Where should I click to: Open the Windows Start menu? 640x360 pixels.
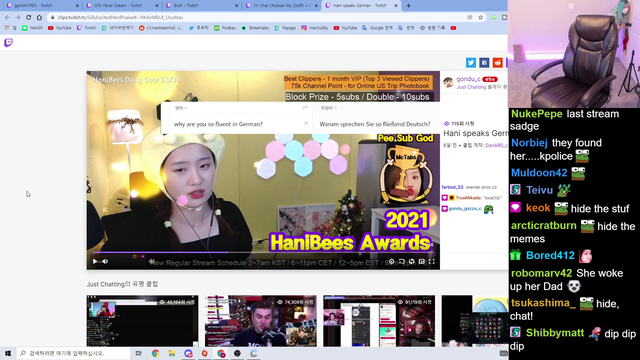click(8, 353)
